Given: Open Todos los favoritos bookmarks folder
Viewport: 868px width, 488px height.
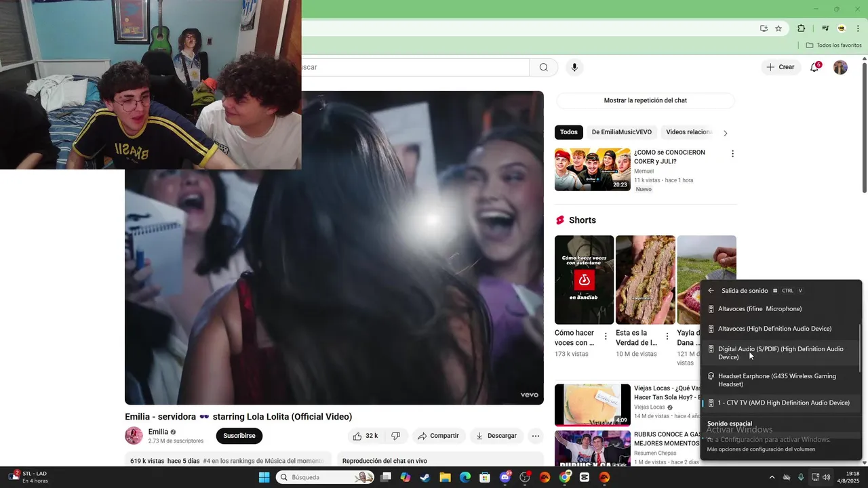Looking at the screenshot, I should point(833,45).
